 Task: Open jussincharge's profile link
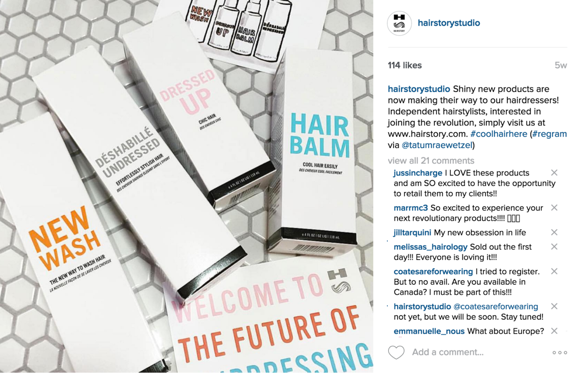418,173
